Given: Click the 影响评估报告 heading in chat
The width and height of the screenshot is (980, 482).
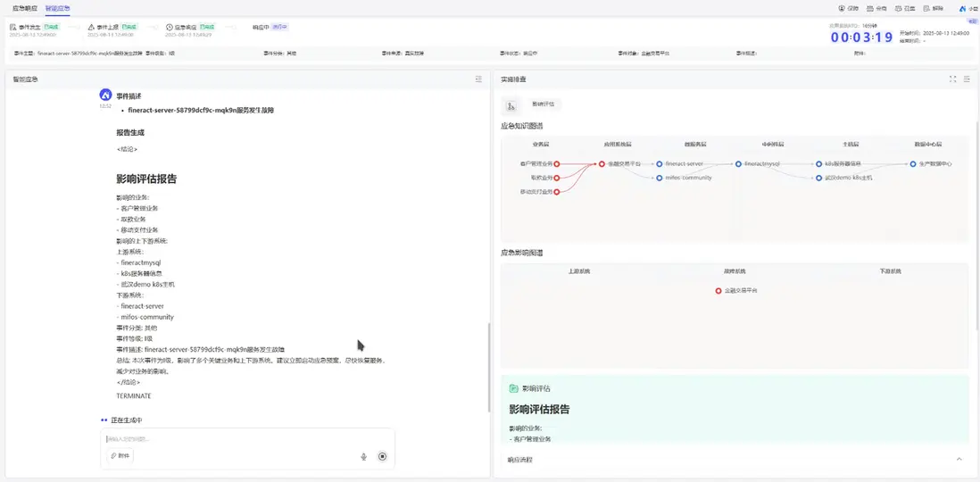Looking at the screenshot, I should click(146, 179).
